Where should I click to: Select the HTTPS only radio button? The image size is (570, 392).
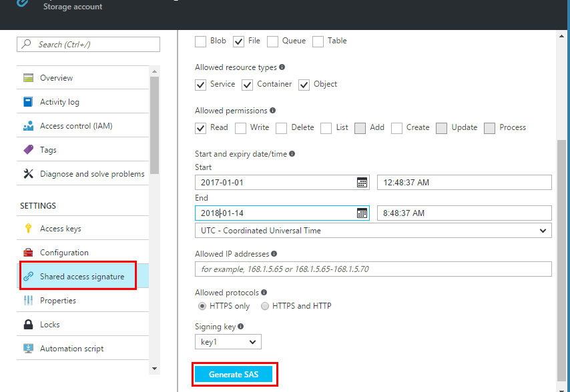(202, 306)
